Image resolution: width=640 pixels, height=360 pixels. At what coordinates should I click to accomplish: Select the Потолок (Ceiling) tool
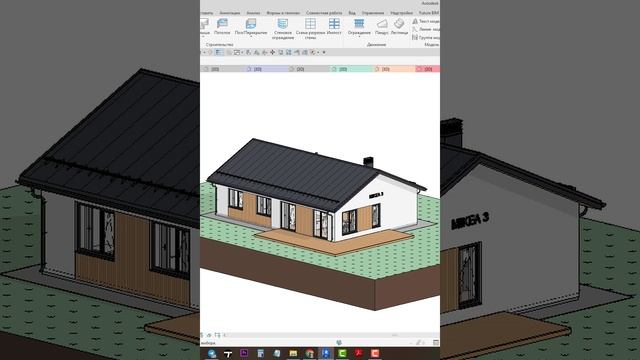coord(222,27)
